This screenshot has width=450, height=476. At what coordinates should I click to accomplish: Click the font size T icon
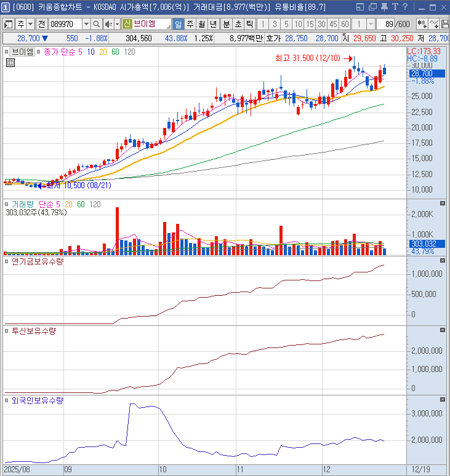coord(395,7)
